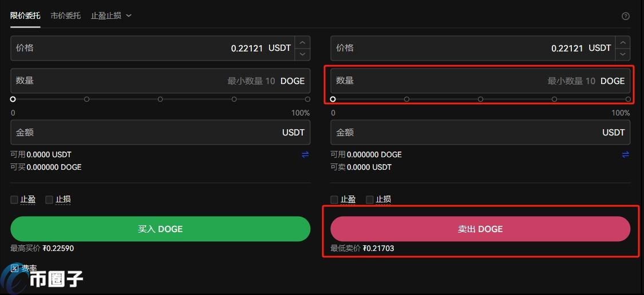Viewport: 644px width, 295px height.
Task: Tick the sell-side 止盈 take-profit checkbox
Action: [x=334, y=200]
